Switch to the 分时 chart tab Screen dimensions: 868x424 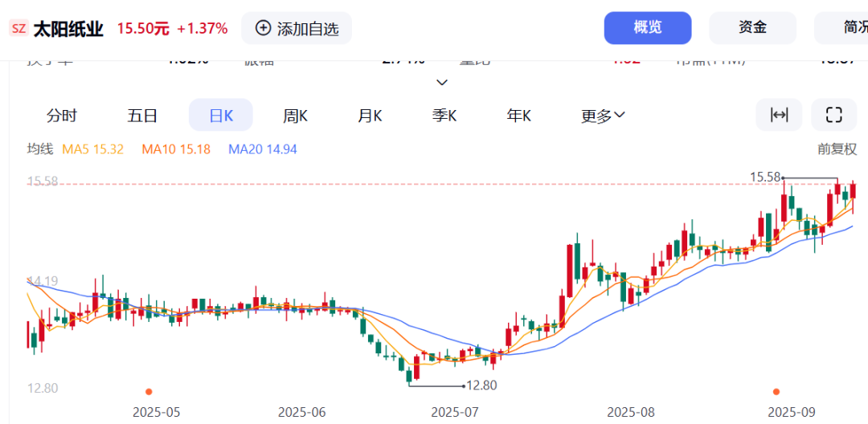(62, 116)
